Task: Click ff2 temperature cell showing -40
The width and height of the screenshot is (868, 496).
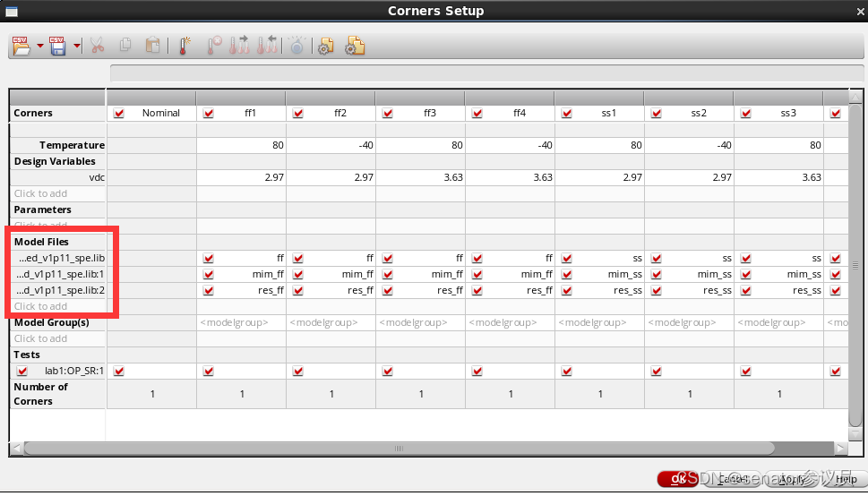Action: [331, 145]
